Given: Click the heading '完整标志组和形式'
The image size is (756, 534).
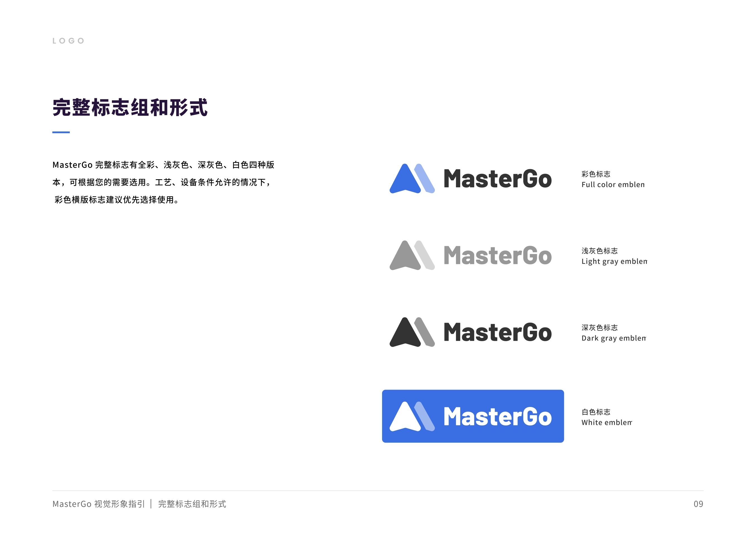Looking at the screenshot, I should pos(130,107).
